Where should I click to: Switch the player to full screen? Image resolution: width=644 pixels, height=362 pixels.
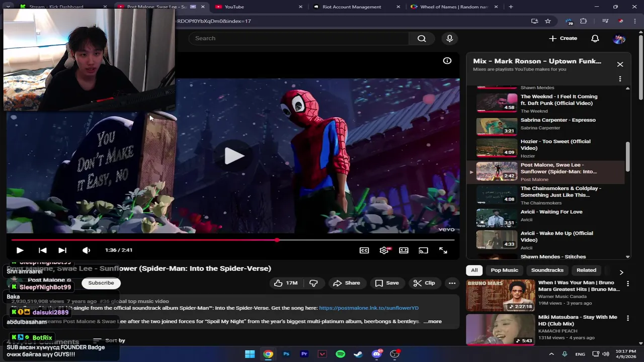tap(443, 250)
